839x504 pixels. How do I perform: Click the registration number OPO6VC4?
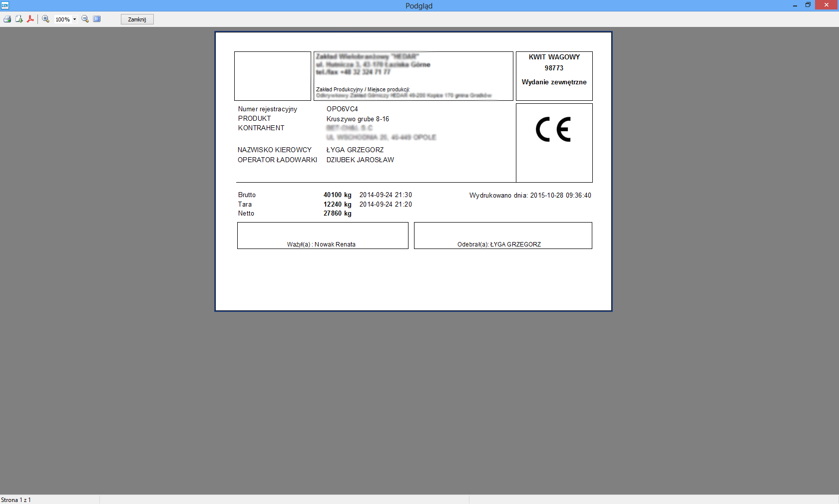coord(342,109)
